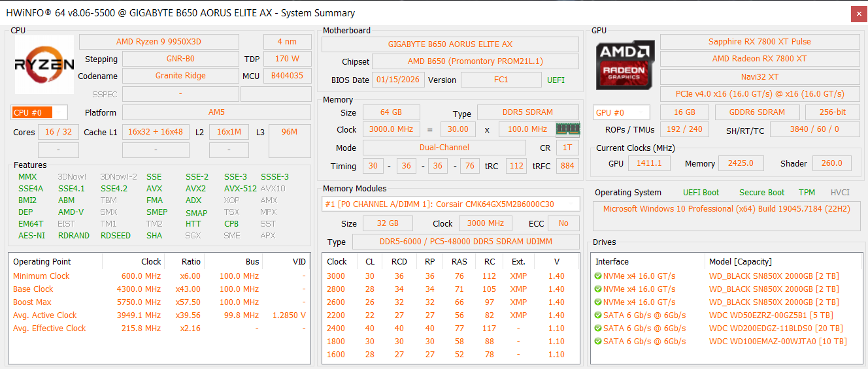Image resolution: width=868 pixels, height=369 pixels.
Task: Click the Interface column header in Drives
Action: coord(648,262)
